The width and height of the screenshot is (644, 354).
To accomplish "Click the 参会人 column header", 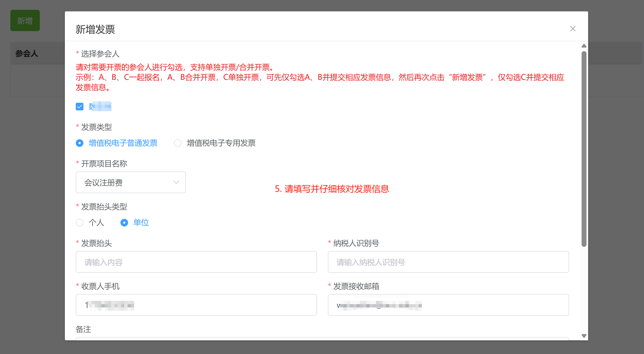I will tap(27, 54).
